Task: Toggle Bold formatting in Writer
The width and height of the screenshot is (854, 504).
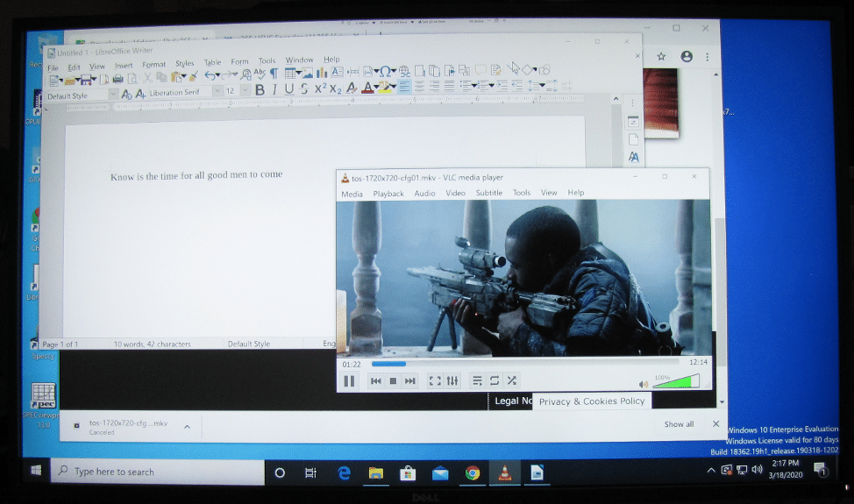Action: tap(260, 89)
